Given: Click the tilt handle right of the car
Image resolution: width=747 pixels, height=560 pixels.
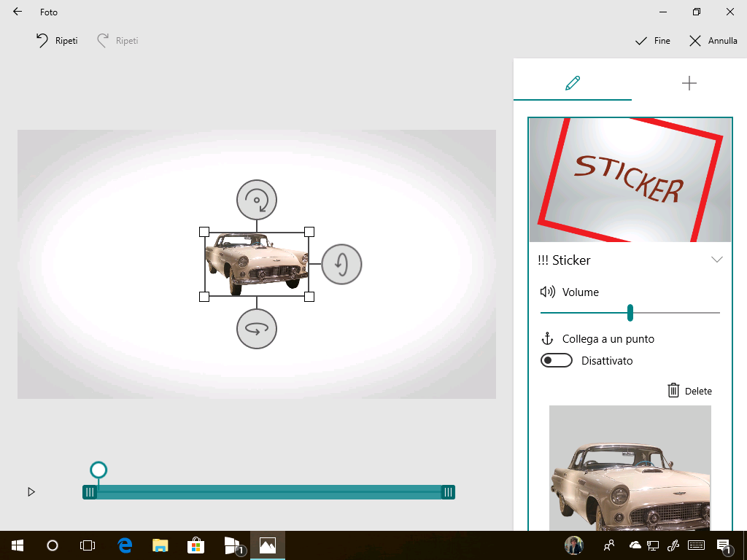Looking at the screenshot, I should tap(341, 264).
